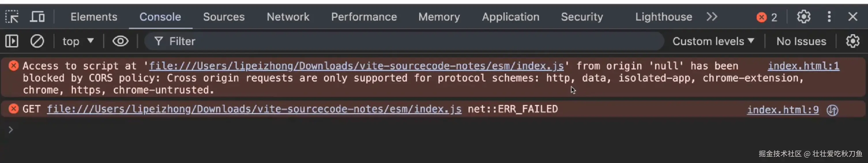
Task: Create a live expression with eye icon
Action: (x=120, y=41)
